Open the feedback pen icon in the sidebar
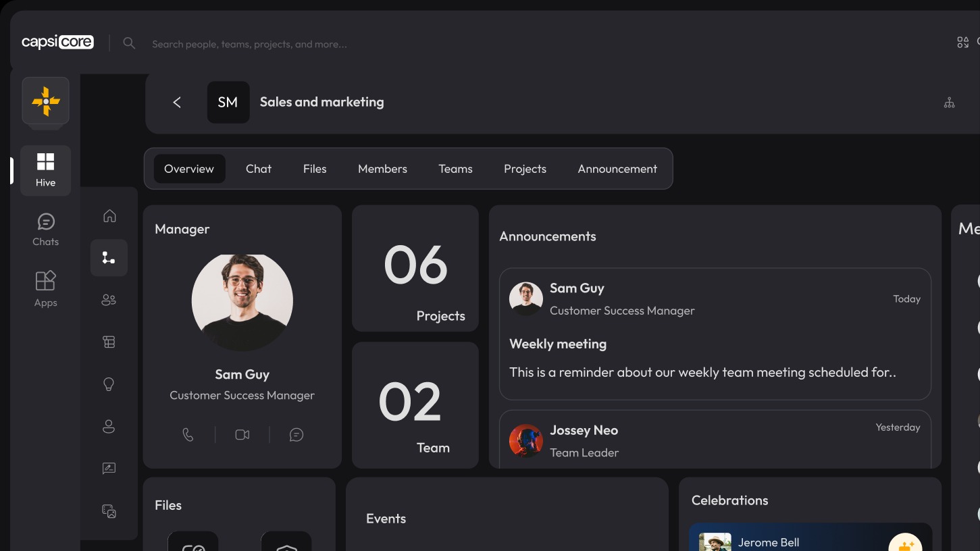Viewport: 980px width, 551px height. pyautogui.click(x=109, y=468)
